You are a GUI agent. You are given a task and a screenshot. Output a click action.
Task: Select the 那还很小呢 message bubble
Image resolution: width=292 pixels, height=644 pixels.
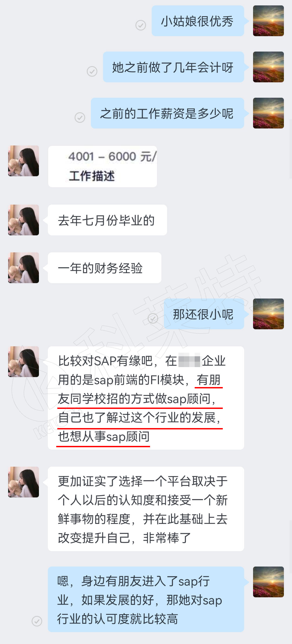tap(204, 314)
